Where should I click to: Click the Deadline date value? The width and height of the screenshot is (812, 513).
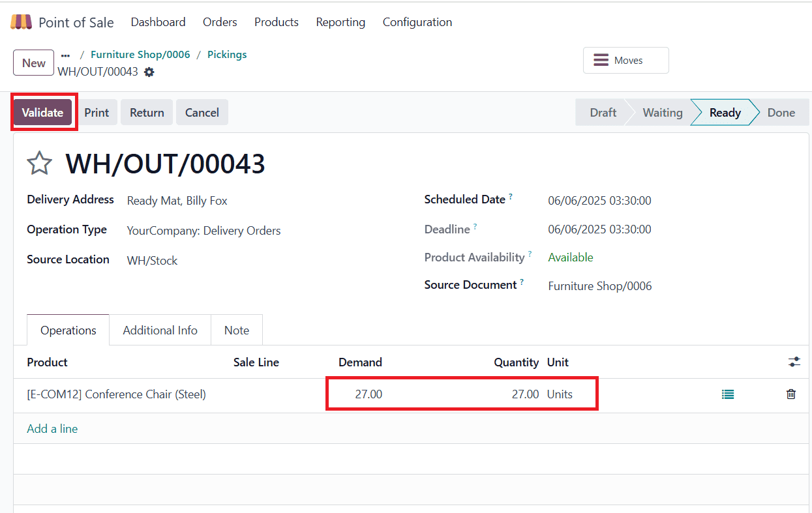599,229
